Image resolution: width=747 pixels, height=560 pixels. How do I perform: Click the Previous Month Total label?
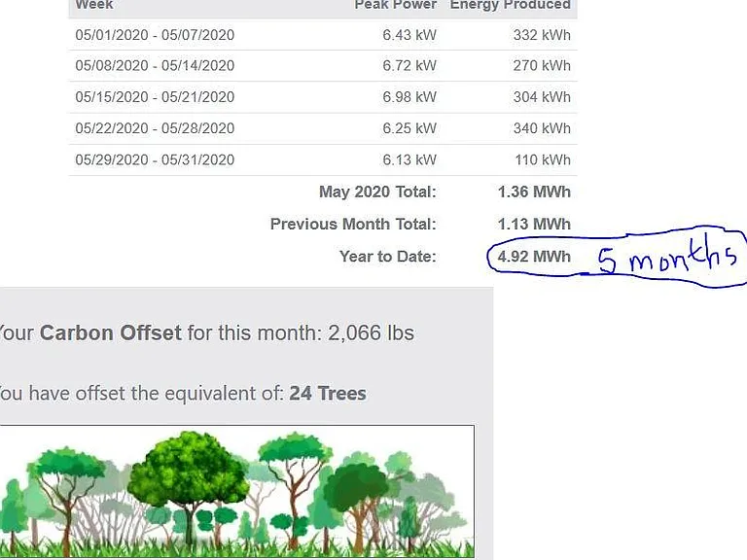click(353, 225)
